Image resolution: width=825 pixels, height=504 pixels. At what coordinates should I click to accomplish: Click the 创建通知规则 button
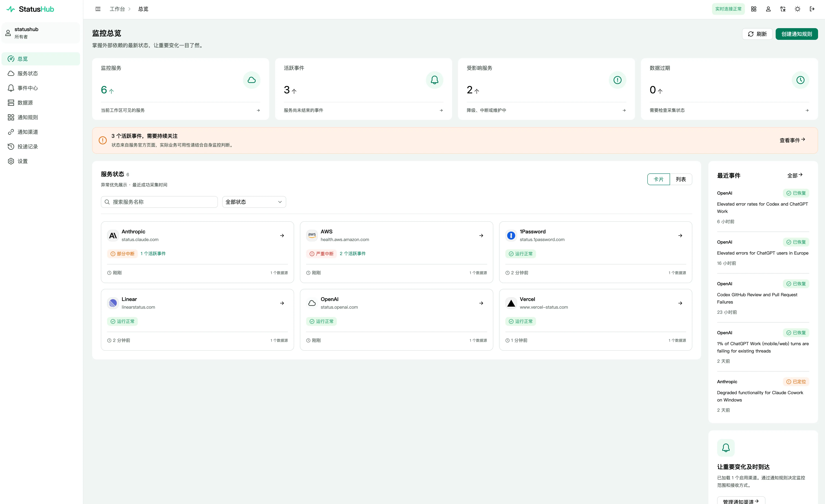pos(796,34)
